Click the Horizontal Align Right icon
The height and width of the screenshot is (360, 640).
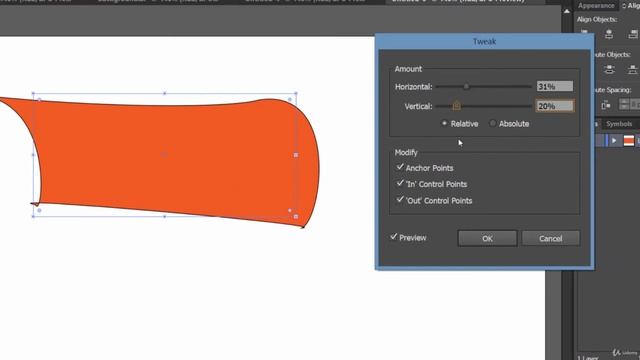[x=633, y=34]
